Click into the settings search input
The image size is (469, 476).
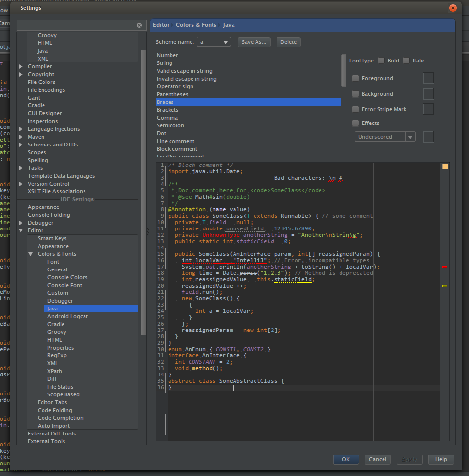point(76,25)
